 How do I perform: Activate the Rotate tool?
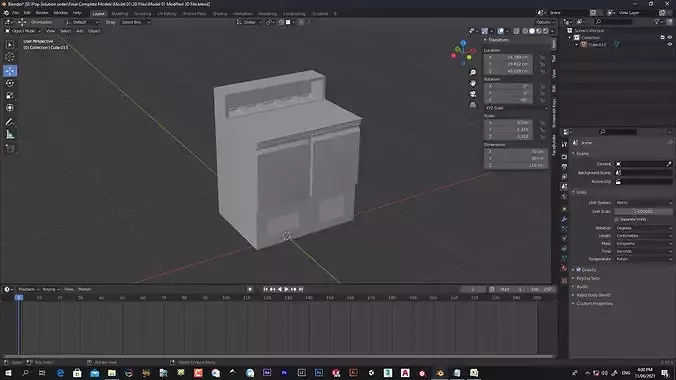tap(10, 83)
